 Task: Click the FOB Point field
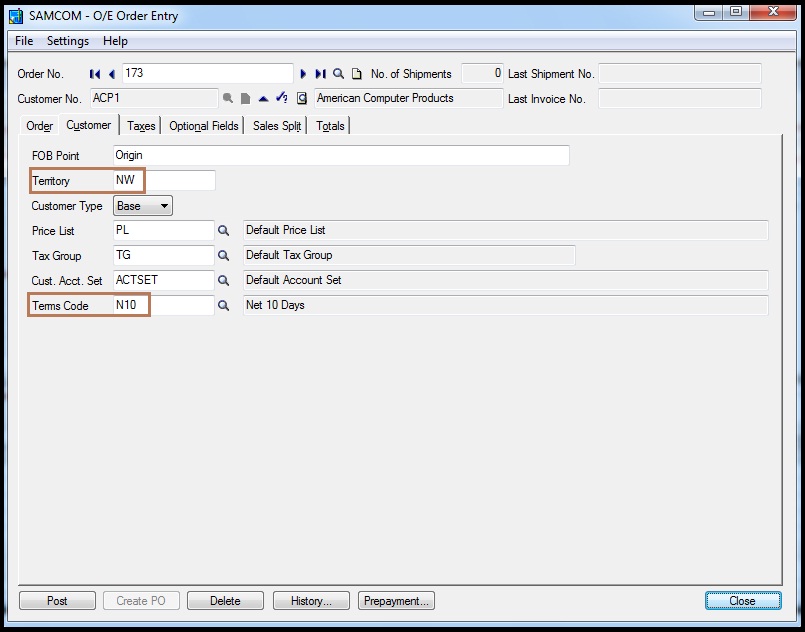coord(341,155)
